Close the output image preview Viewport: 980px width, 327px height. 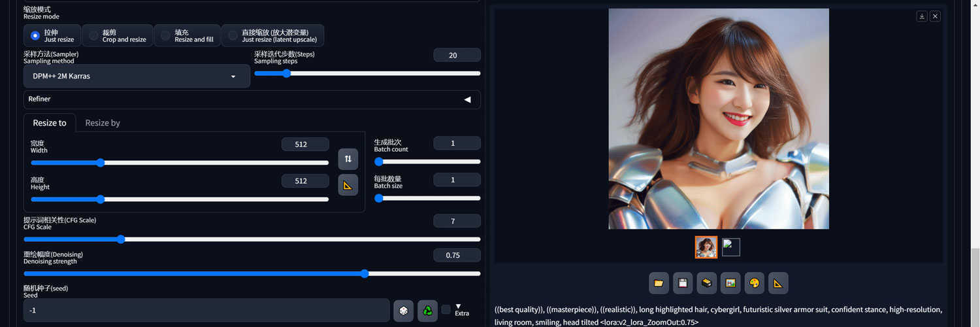935,16
